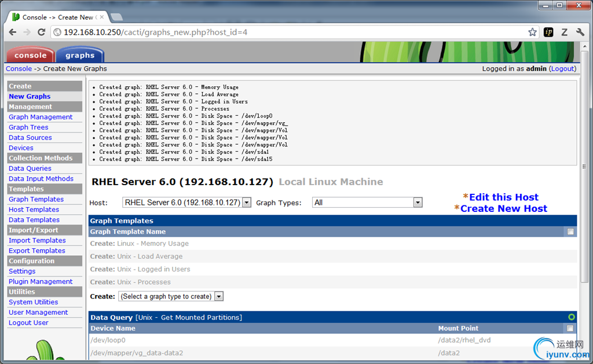
Task: Click the Created graph /dev/sda15 message line
Action: coord(186,159)
